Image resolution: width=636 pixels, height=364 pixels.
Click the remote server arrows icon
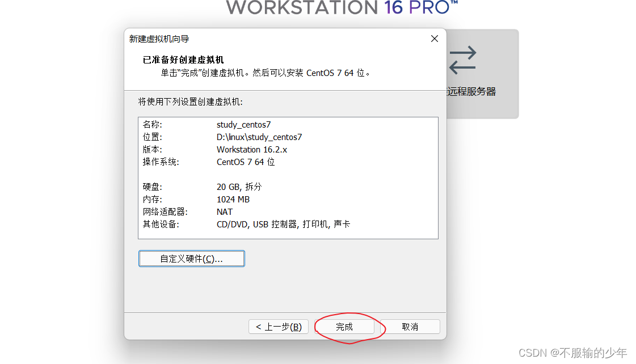462,60
